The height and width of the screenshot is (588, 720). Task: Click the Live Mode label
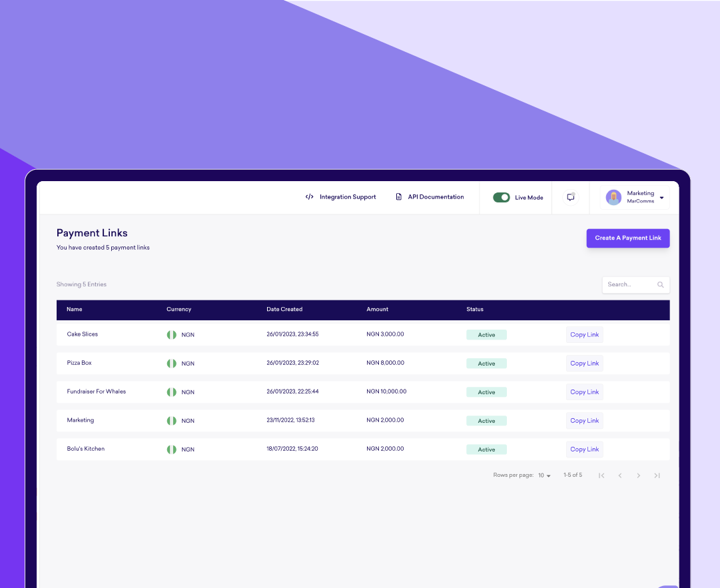pos(529,198)
